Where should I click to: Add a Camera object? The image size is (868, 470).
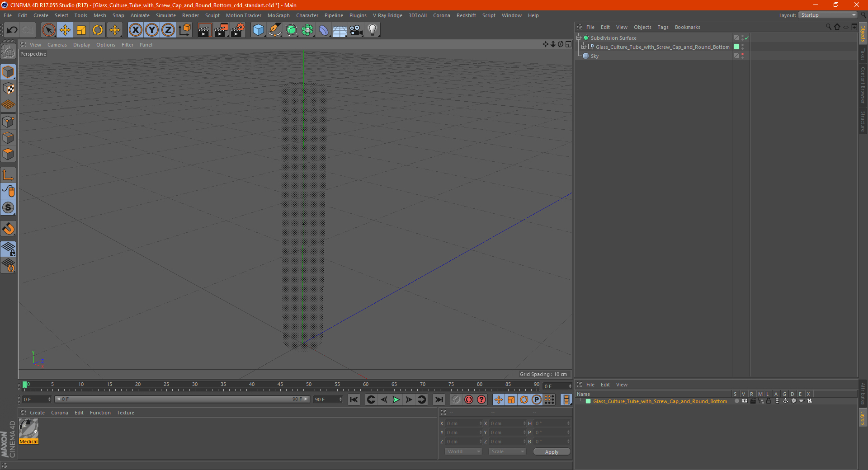pyautogui.click(x=356, y=30)
